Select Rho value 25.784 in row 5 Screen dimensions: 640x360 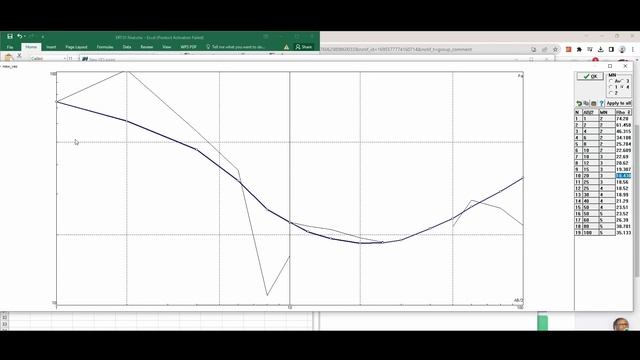click(x=623, y=144)
